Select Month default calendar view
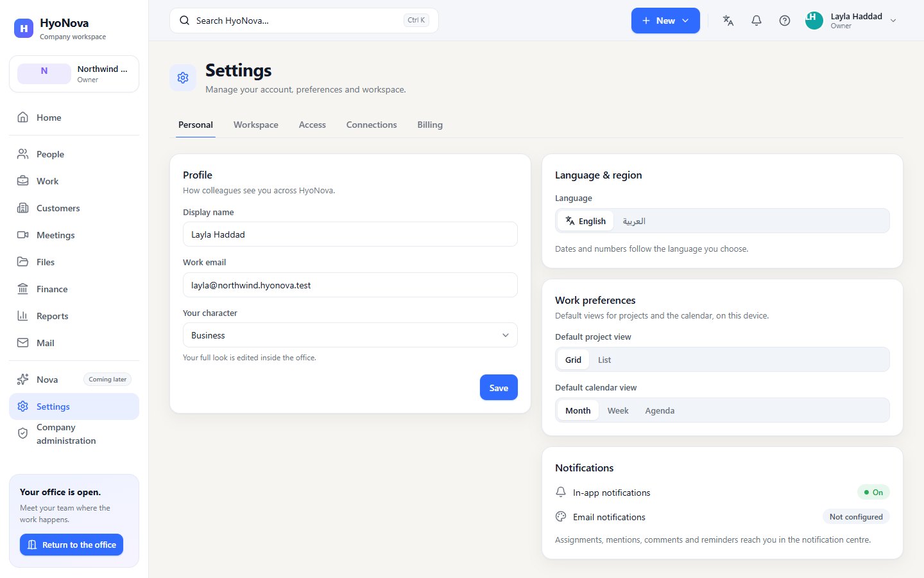Viewport: 924px width, 578px height. point(578,410)
